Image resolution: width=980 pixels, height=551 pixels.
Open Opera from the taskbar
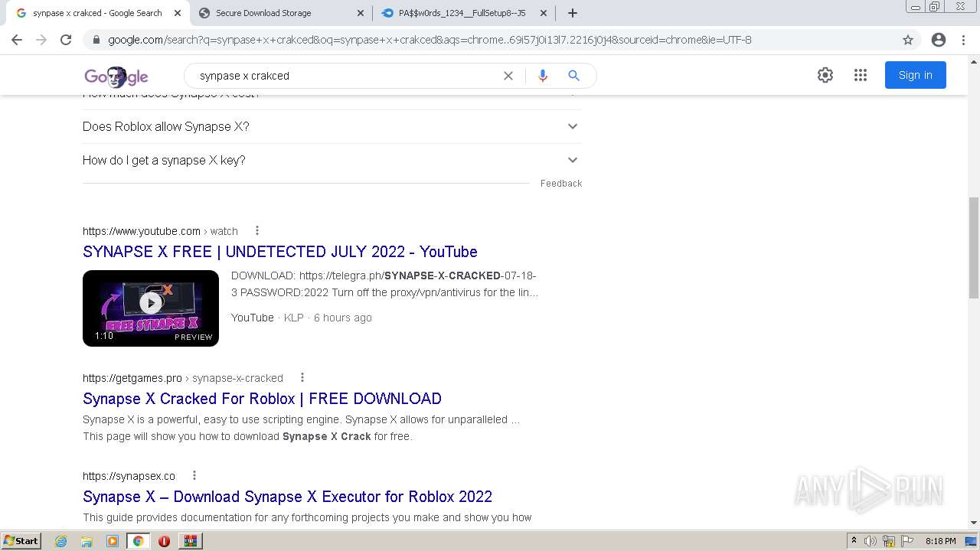[x=164, y=541]
